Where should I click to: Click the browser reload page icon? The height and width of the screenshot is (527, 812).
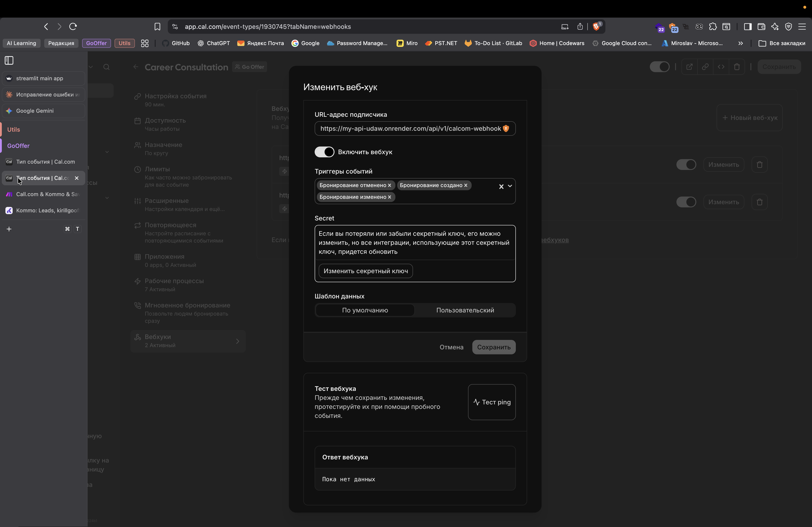(73, 27)
